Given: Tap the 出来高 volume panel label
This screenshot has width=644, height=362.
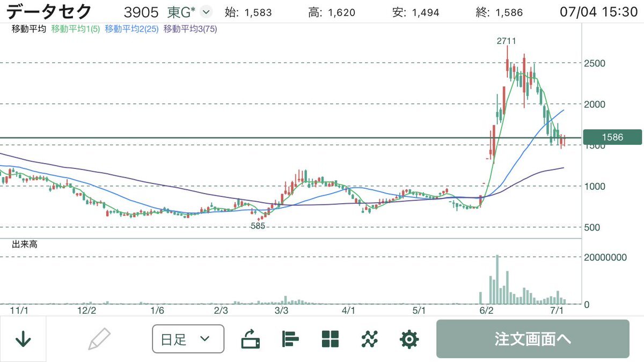Looking at the screenshot, I should tap(25, 245).
